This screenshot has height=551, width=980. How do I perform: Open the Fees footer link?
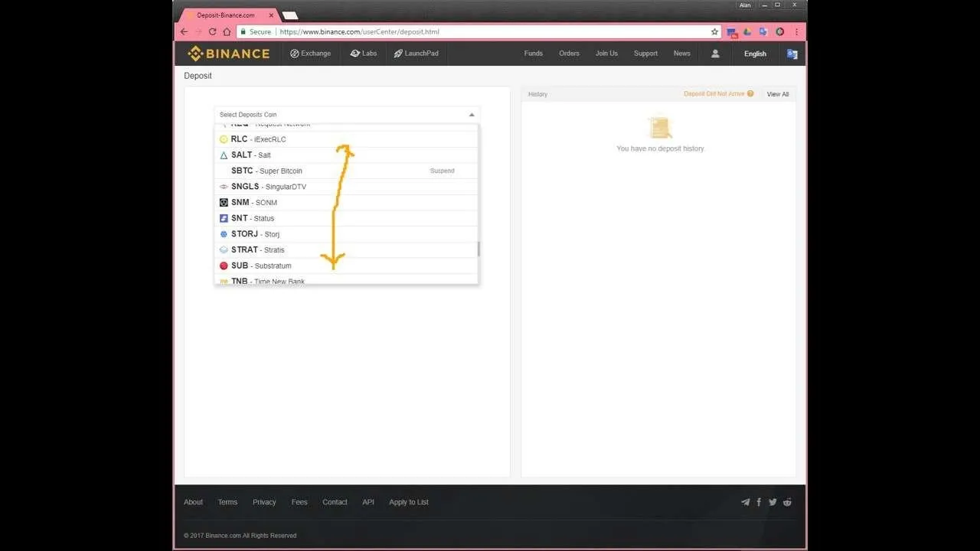[299, 502]
